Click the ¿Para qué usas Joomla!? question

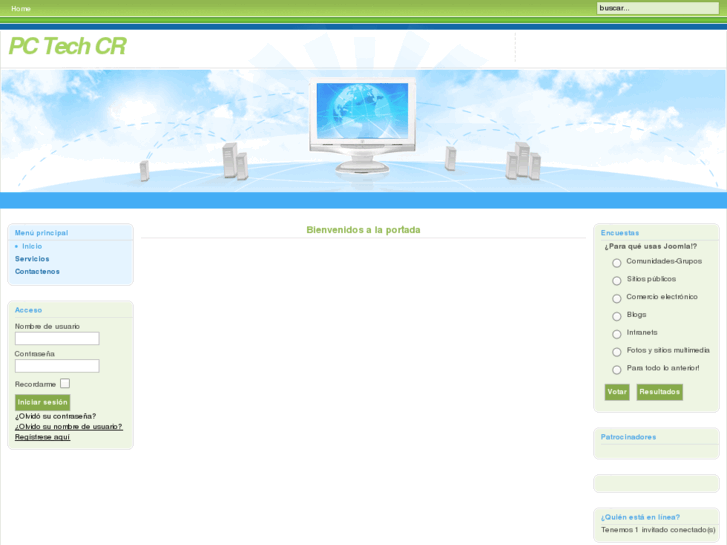650,246
